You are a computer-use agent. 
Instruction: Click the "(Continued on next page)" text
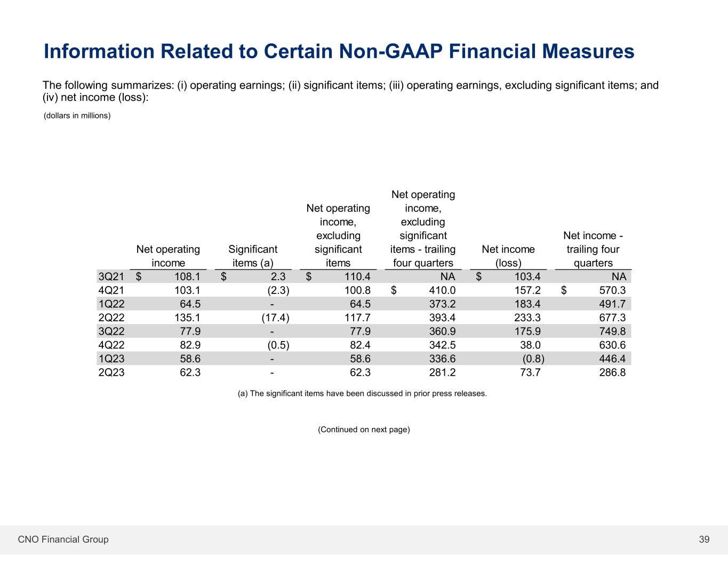(x=364, y=430)
